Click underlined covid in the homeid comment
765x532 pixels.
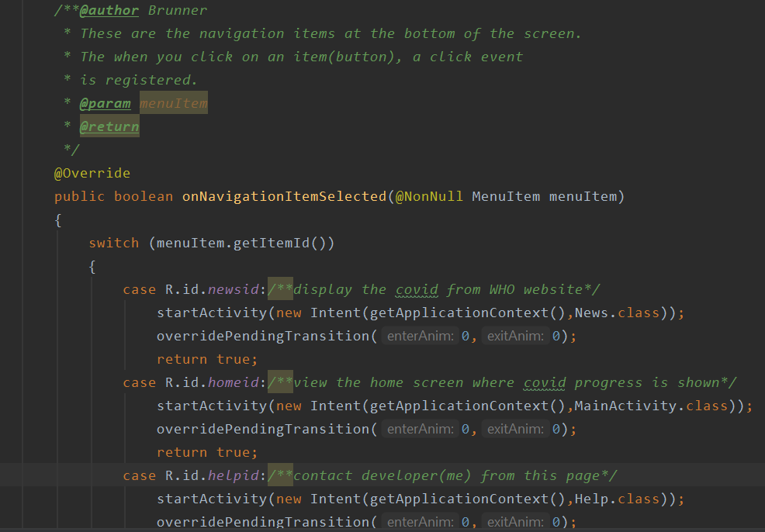click(x=545, y=383)
